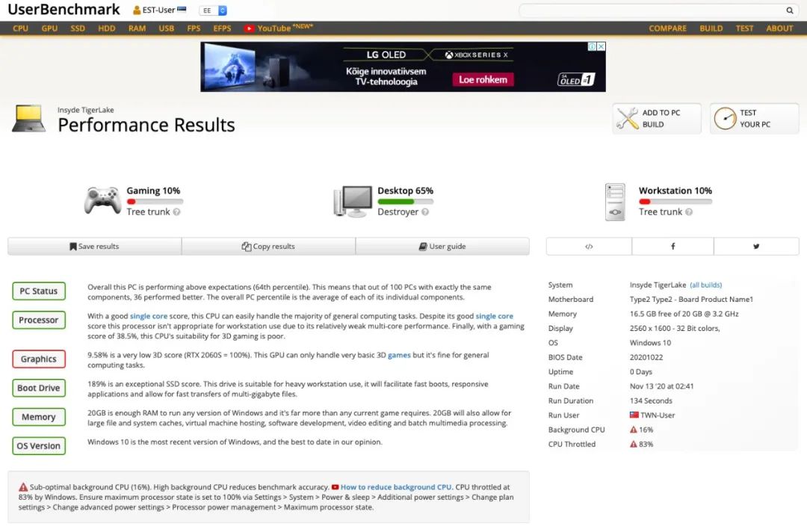
Task: Open the User guide button
Action: pos(442,247)
